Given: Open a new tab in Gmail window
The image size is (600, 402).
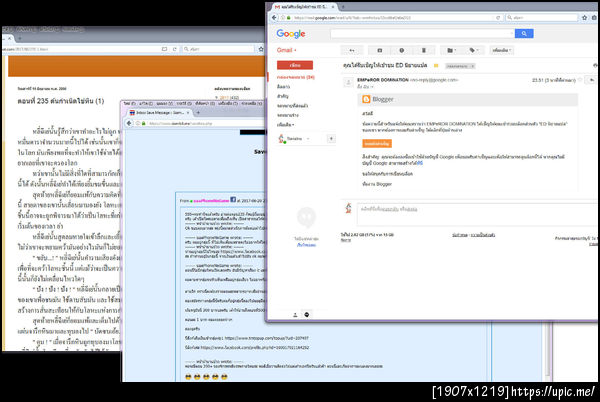Looking at the screenshot, I should point(343,7).
